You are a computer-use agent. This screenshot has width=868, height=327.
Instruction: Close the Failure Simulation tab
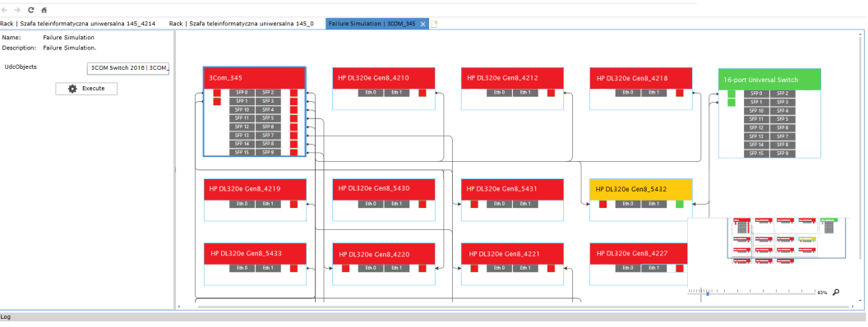[422, 24]
